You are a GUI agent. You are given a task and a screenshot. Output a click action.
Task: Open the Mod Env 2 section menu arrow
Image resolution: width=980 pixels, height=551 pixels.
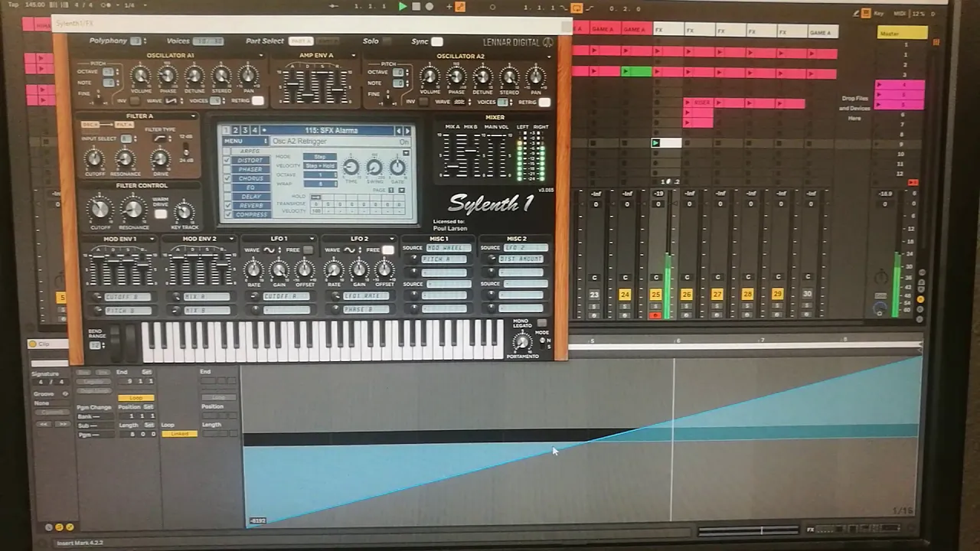coord(232,239)
